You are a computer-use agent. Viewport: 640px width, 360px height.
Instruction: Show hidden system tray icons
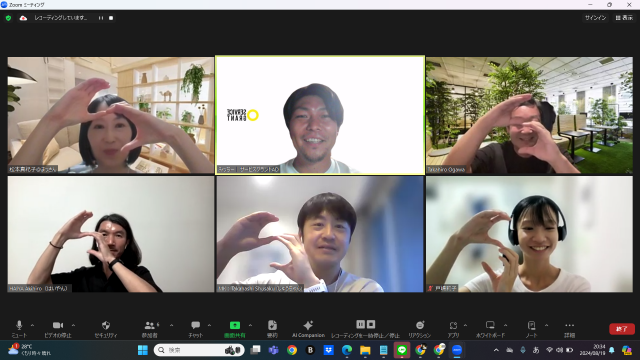[496, 350]
